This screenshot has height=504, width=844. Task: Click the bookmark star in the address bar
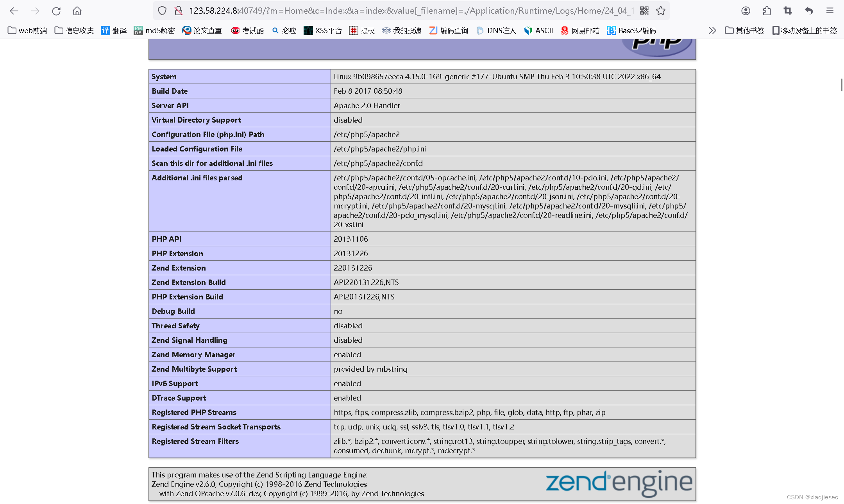pos(660,11)
